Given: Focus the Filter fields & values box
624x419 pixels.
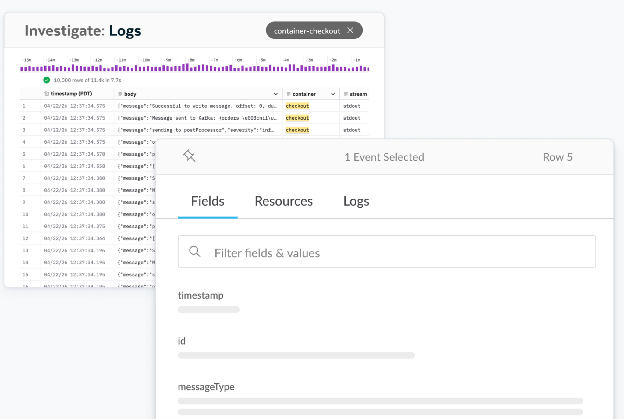Looking at the screenshot, I should tap(387, 251).
